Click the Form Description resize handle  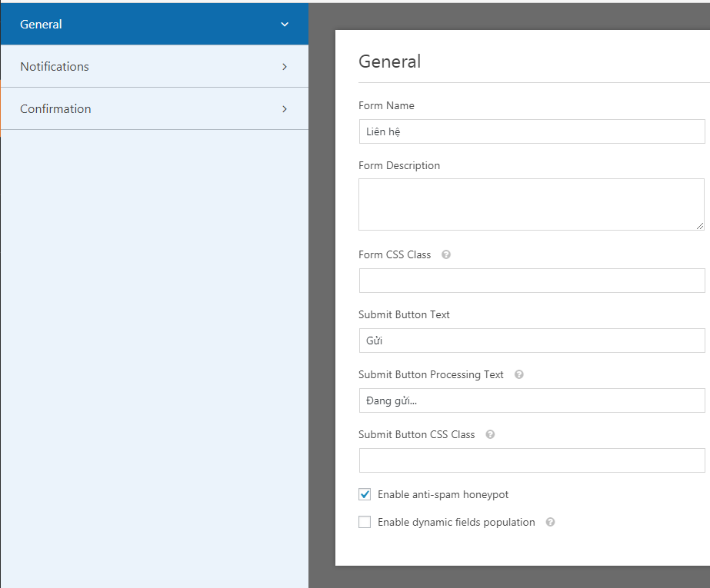(700, 226)
